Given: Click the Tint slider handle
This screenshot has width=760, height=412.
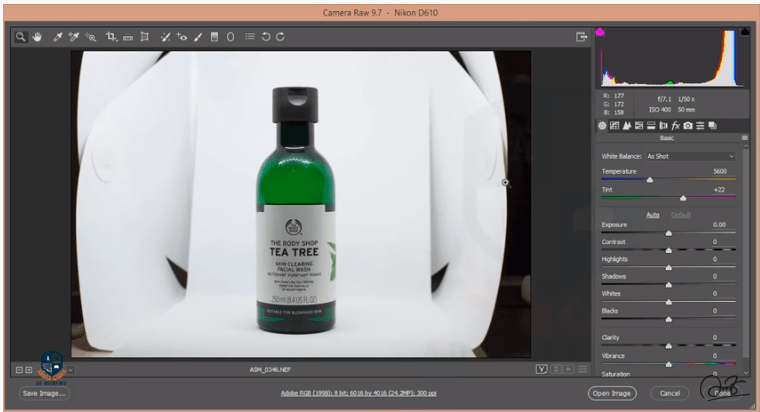Looking at the screenshot, I should [x=683, y=198].
